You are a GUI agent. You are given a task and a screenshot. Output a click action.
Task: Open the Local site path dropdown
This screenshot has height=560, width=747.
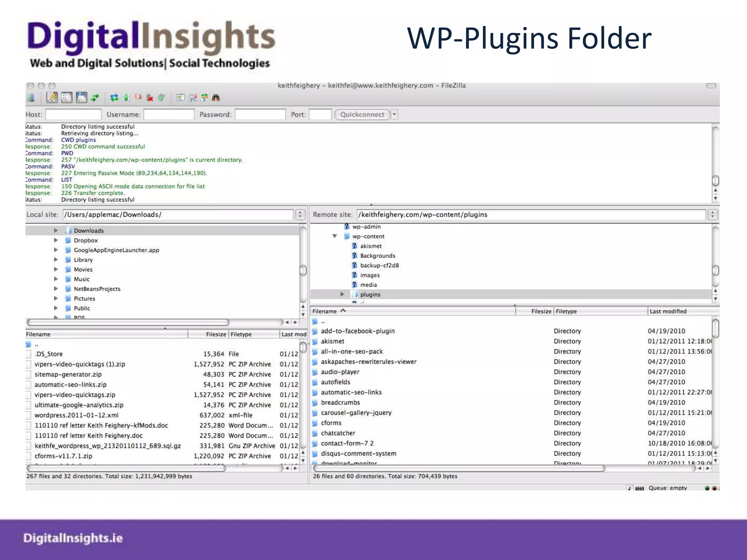300,214
